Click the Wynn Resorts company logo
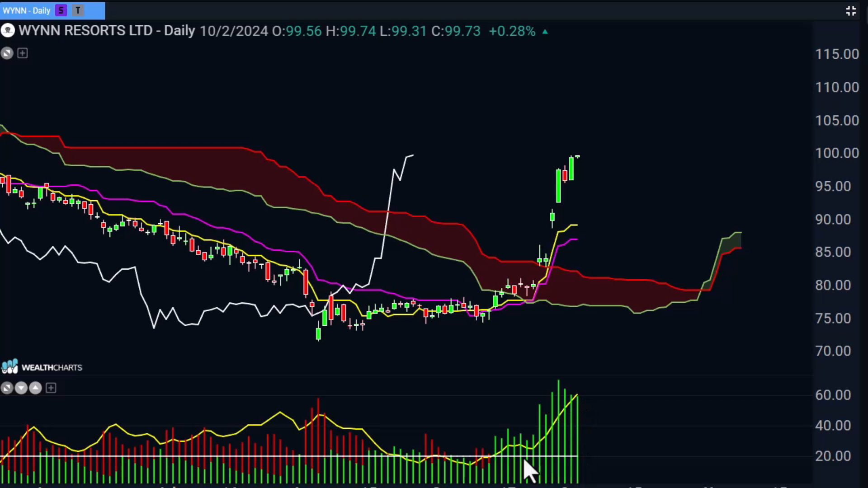 pos(8,31)
